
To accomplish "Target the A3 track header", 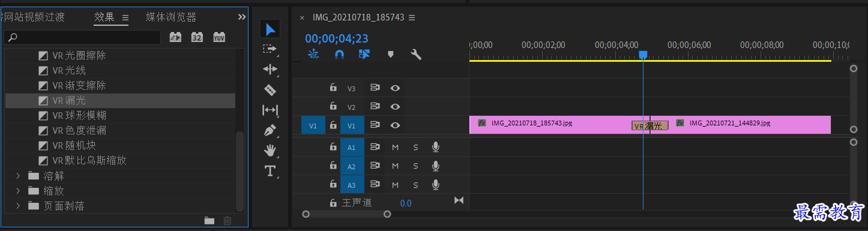I will pos(352,184).
